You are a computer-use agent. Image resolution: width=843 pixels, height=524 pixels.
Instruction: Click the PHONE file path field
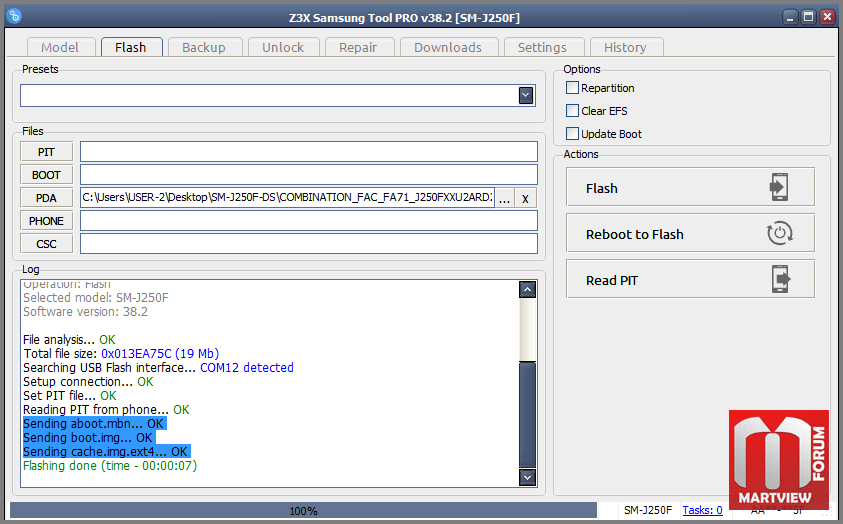[x=309, y=220]
